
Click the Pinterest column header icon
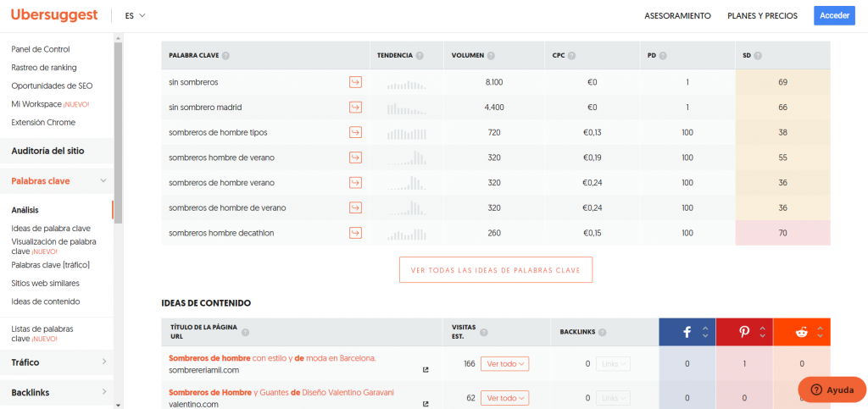coord(743,332)
